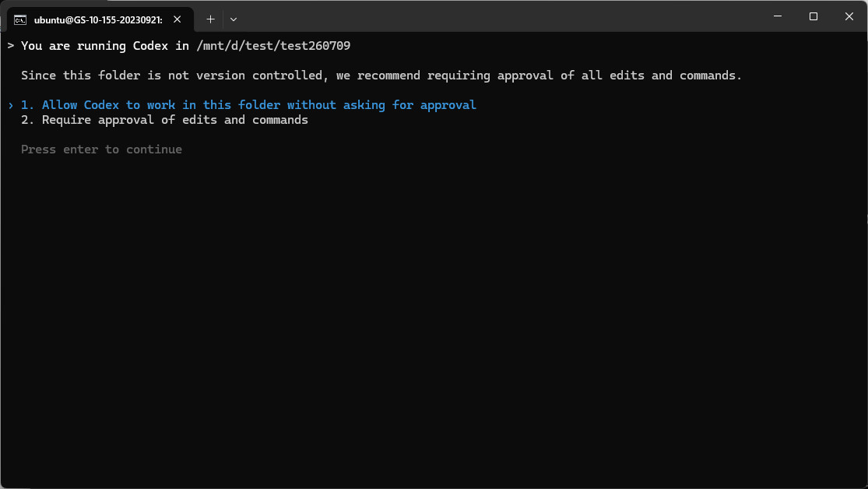Click the number "2." of the second option
This screenshot has height=489, width=868.
pos(28,120)
